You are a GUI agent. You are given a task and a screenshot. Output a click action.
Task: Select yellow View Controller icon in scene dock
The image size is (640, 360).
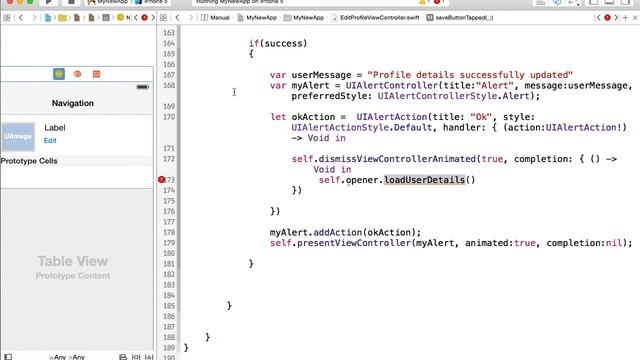59,74
